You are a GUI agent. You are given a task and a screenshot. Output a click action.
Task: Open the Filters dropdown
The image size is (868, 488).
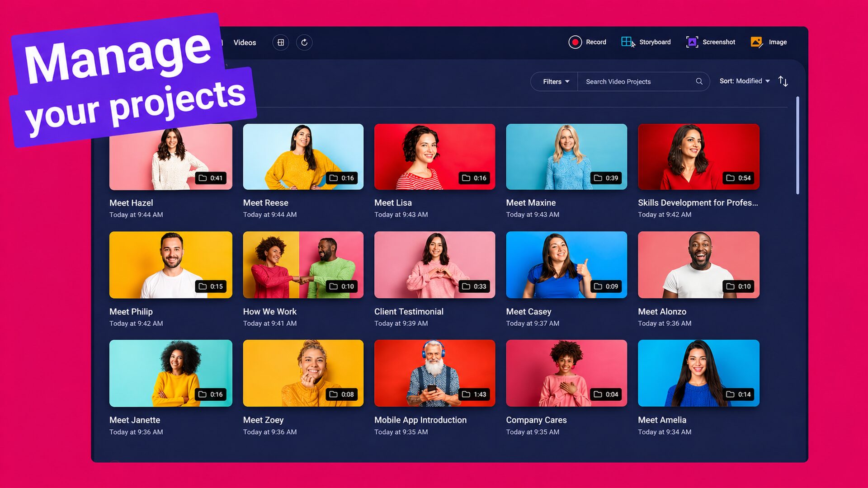556,82
